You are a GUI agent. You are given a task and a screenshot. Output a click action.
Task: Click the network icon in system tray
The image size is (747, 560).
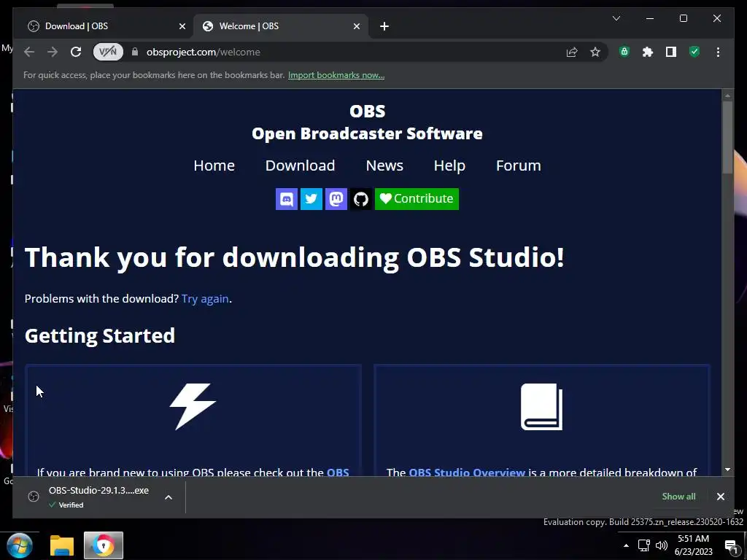point(643,545)
